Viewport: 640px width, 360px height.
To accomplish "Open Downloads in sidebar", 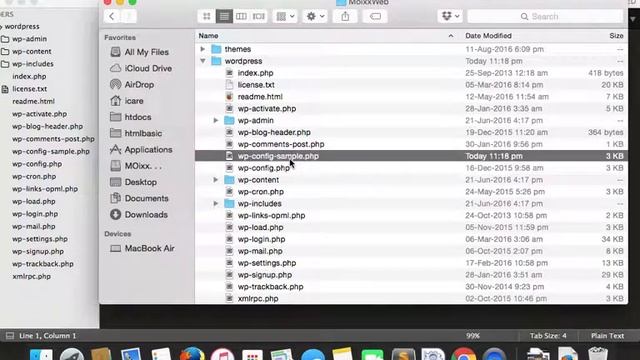I will (139, 215).
